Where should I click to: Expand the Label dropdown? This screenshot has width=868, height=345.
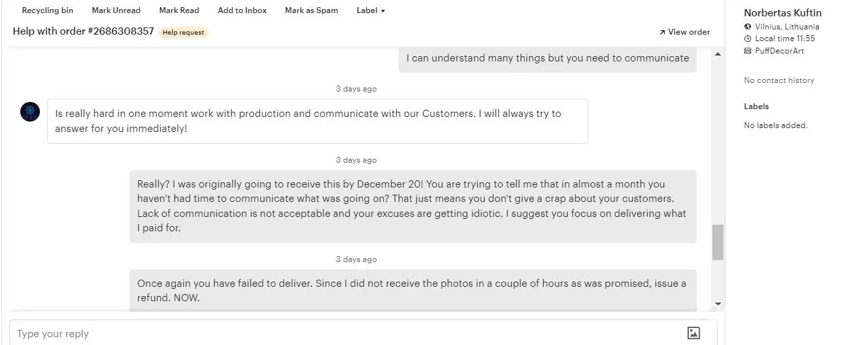click(x=371, y=10)
